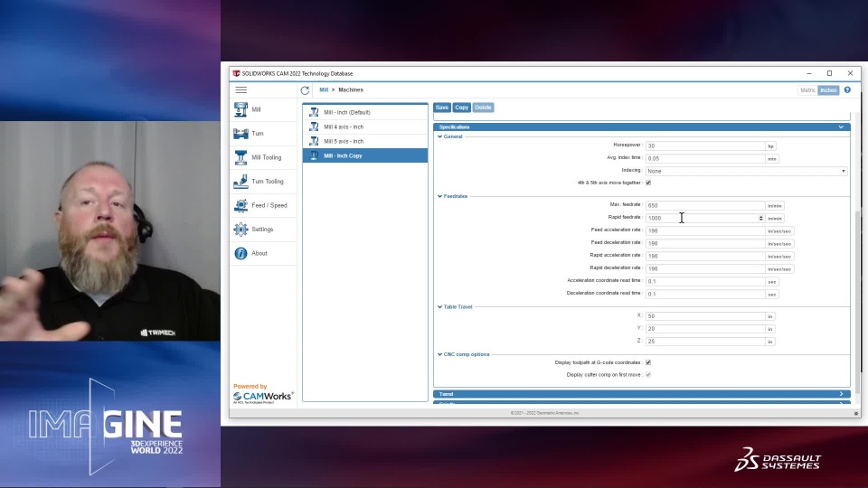The image size is (868, 488).
Task: Open the help question mark icon
Action: pos(847,89)
